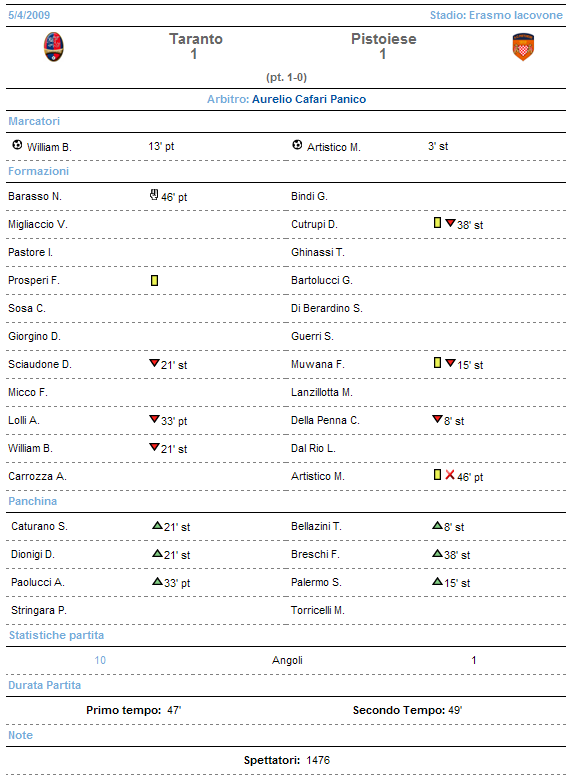Click goal ball icon beside Artistico M.

point(297,145)
